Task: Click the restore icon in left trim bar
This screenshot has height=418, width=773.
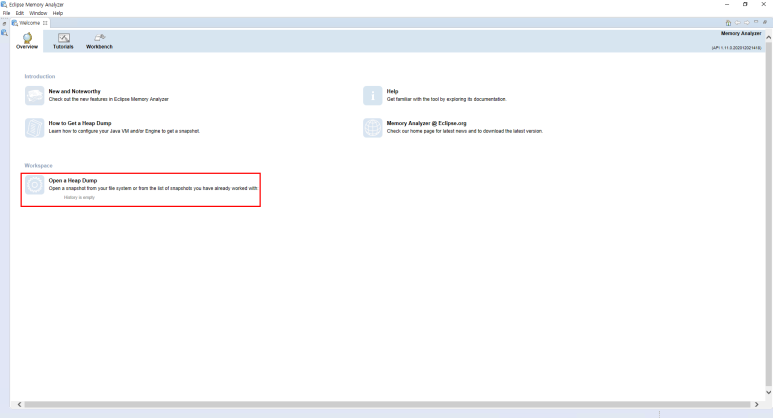Action: tap(4, 23)
